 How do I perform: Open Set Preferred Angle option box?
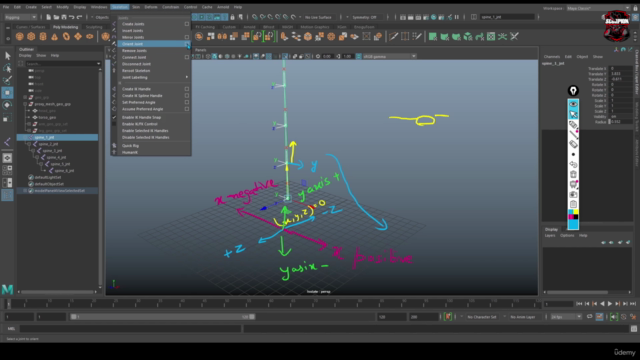point(187,102)
